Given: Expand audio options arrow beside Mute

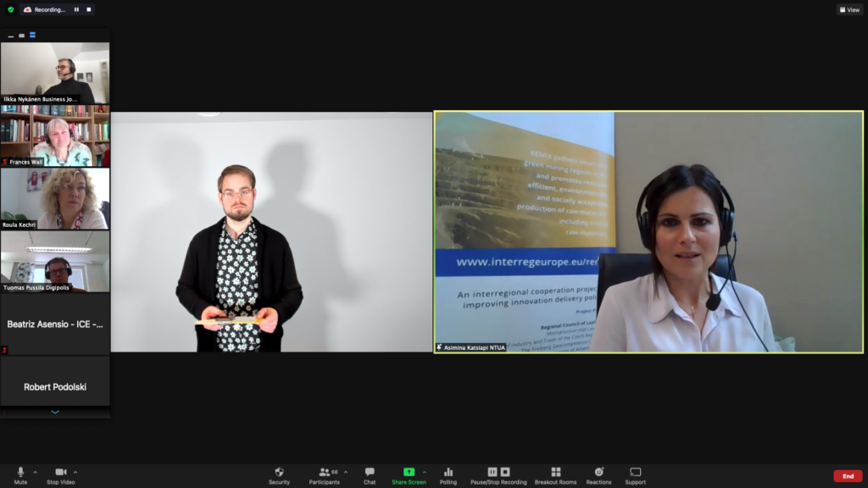Looking at the screenshot, I should (35, 472).
